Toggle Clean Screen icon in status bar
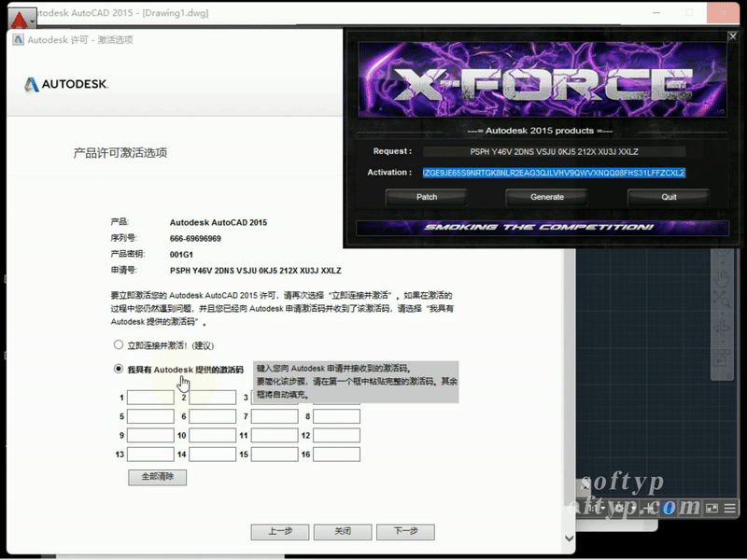This screenshot has width=747, height=560. pos(712,509)
